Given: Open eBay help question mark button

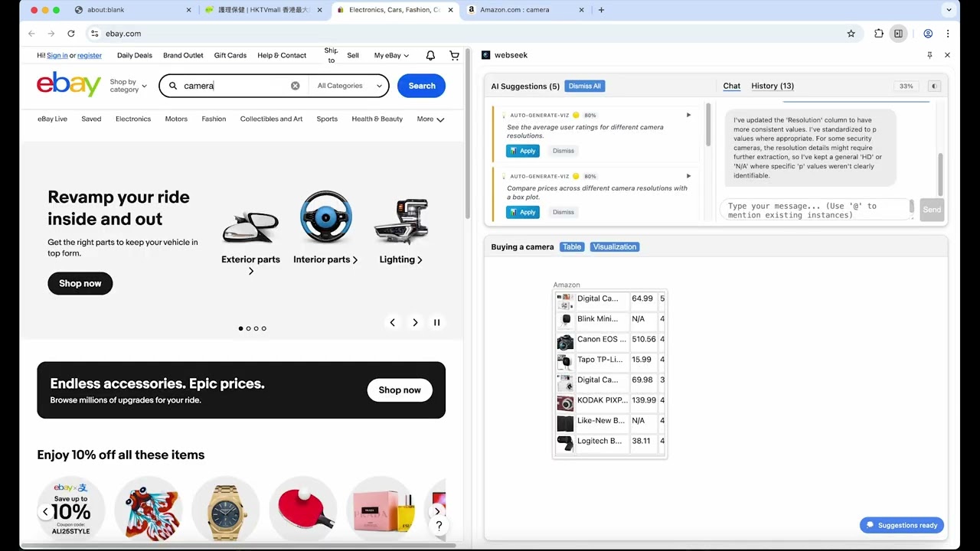Looking at the screenshot, I should coord(439,526).
